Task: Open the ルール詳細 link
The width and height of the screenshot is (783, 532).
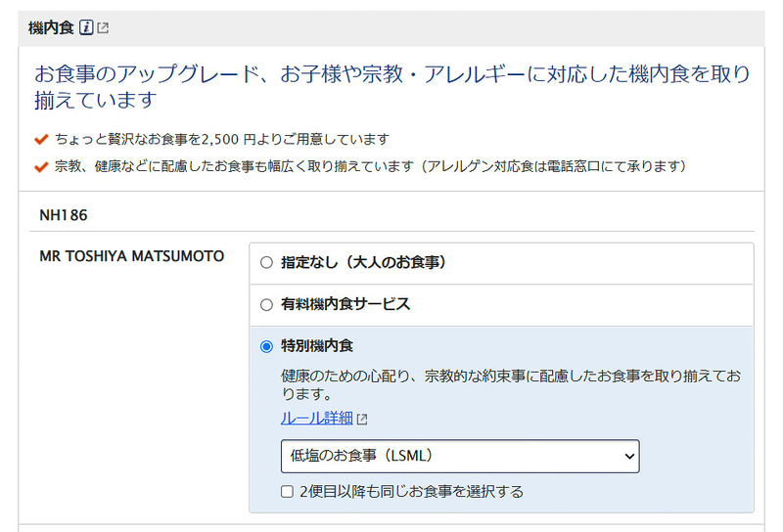Action: coord(316,419)
